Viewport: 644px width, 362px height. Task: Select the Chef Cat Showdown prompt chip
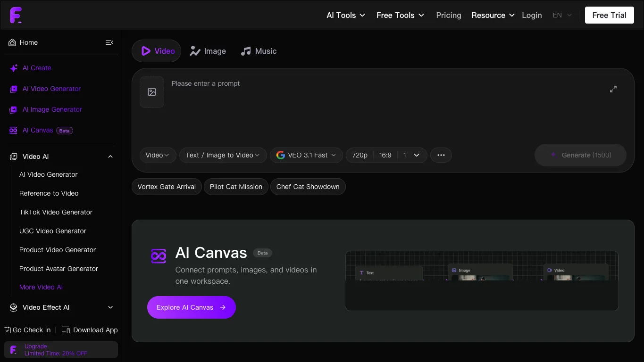(308, 187)
